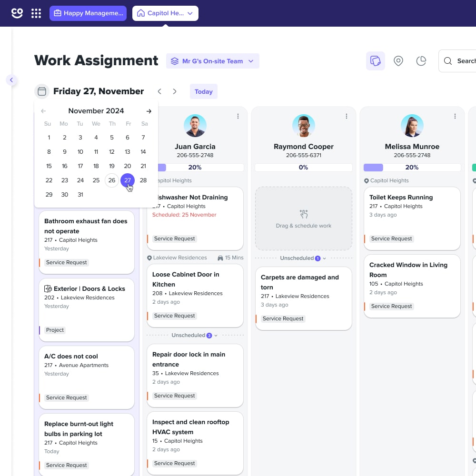Switch to map location view icon
This screenshot has width=476, height=476.
tap(398, 61)
